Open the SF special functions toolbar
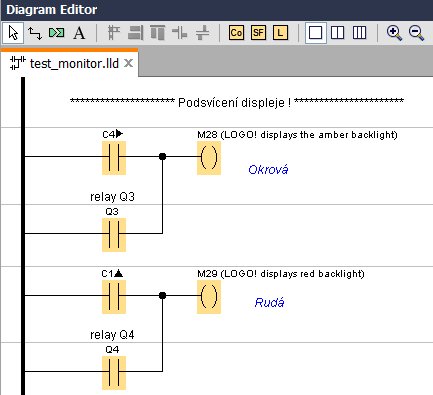This screenshot has height=395, width=433. pos(258,33)
